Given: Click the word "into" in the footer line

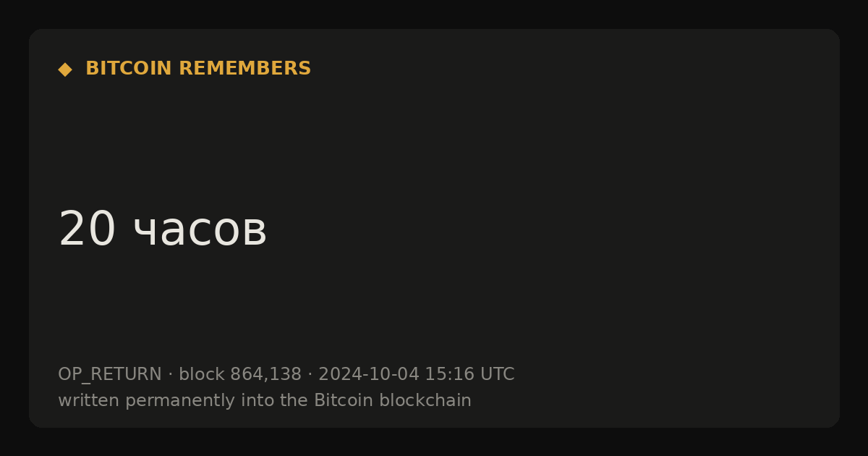Looking at the screenshot, I should click(x=271, y=400).
